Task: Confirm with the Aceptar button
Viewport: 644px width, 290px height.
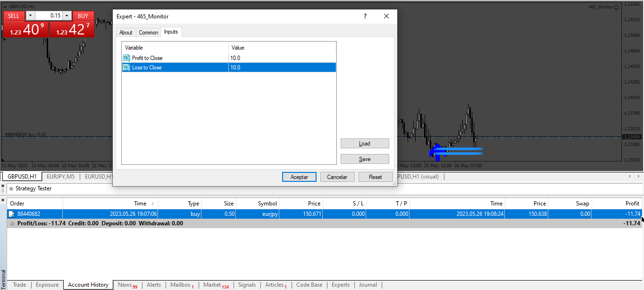Action: pos(299,177)
